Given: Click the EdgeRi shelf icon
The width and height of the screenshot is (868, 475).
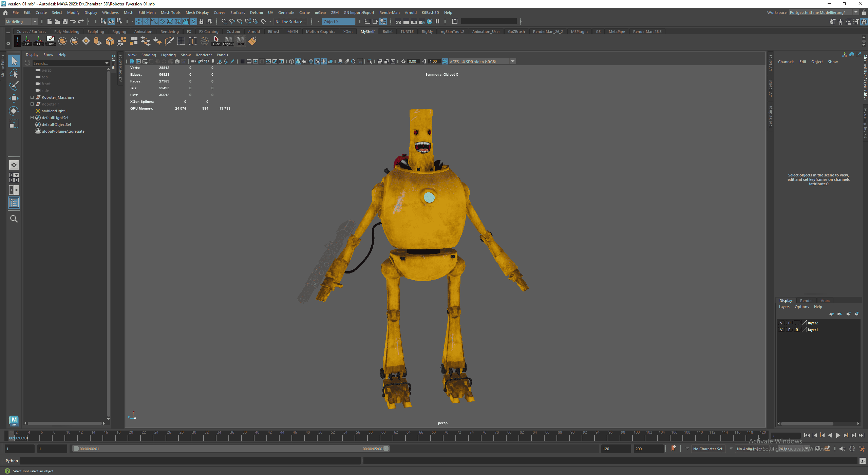Looking at the screenshot, I should (228, 41).
